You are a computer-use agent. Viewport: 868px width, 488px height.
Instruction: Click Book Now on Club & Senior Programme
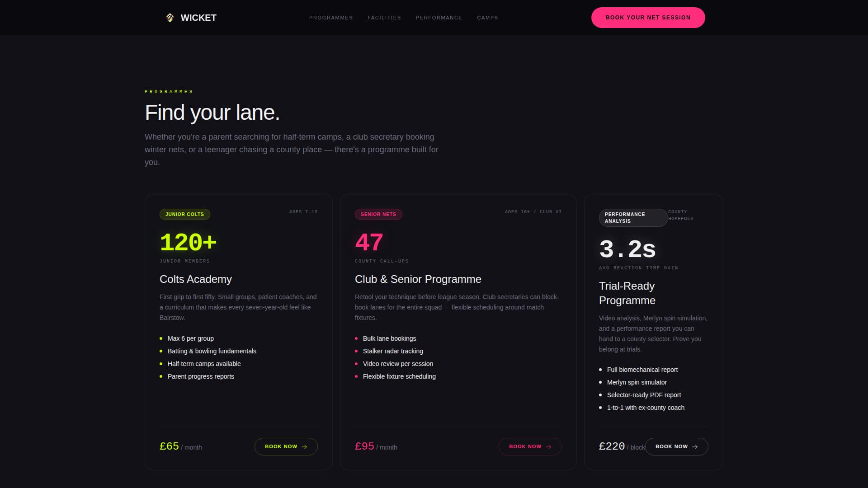(x=530, y=446)
